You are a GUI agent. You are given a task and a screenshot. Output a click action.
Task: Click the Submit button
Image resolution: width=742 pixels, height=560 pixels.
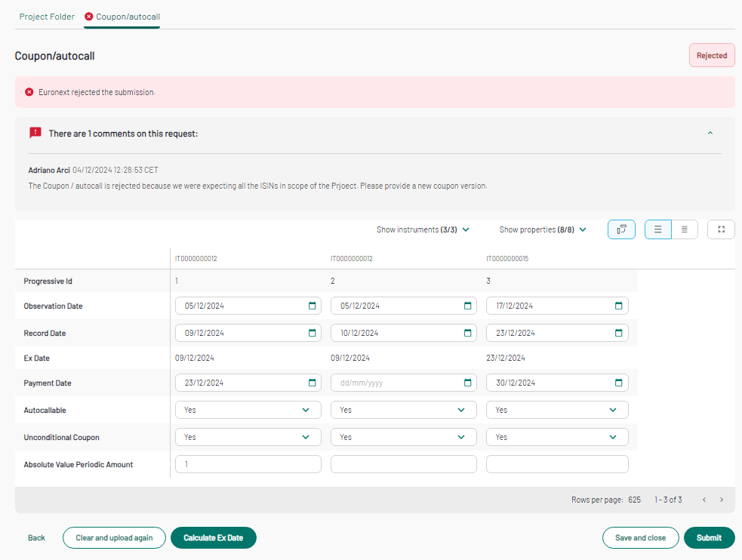[709, 538]
